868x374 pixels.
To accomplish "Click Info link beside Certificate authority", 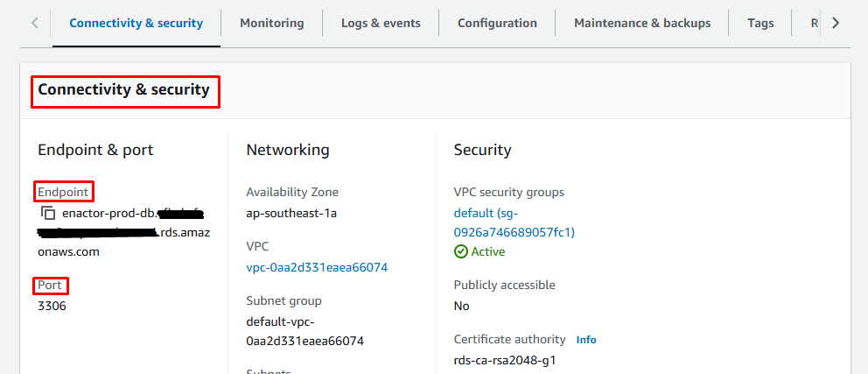I will pos(586,340).
